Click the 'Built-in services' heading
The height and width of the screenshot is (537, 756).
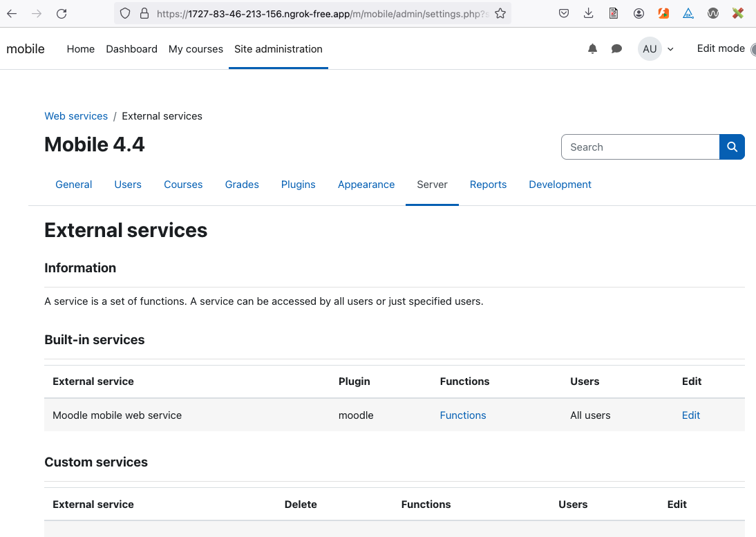(x=95, y=340)
